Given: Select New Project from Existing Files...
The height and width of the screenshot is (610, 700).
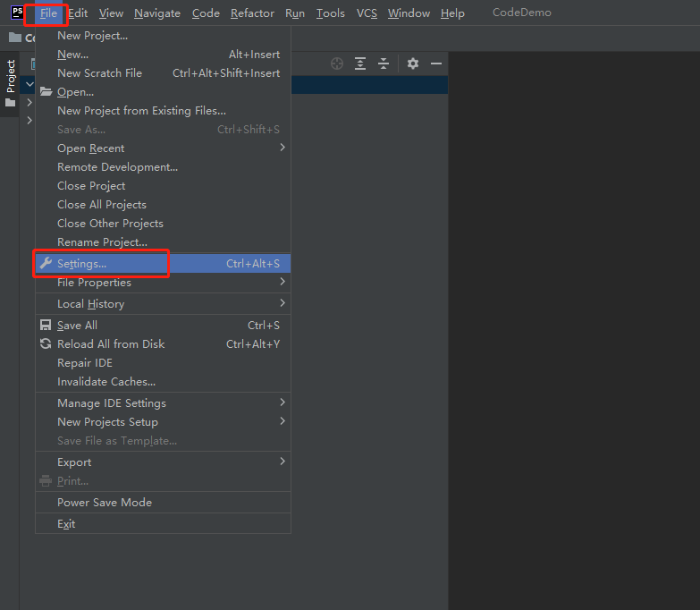Looking at the screenshot, I should 163,111.
